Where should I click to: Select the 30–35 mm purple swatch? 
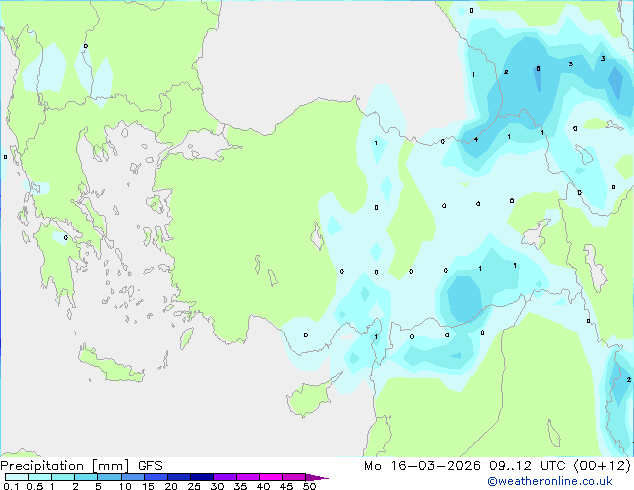224,477
